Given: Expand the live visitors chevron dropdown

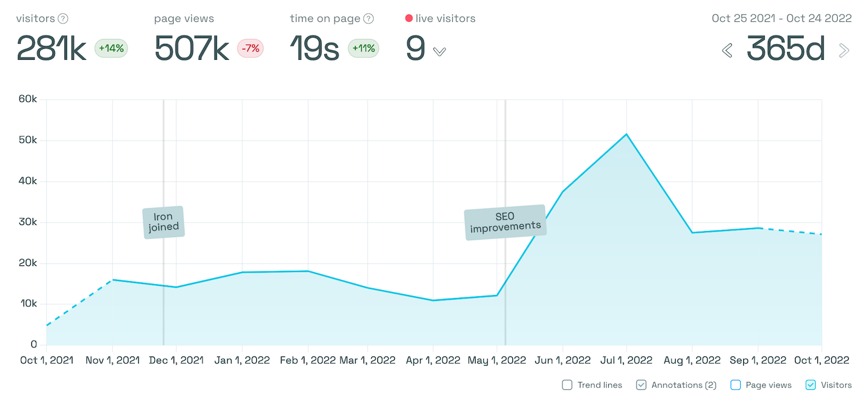Looking at the screenshot, I should (x=439, y=51).
